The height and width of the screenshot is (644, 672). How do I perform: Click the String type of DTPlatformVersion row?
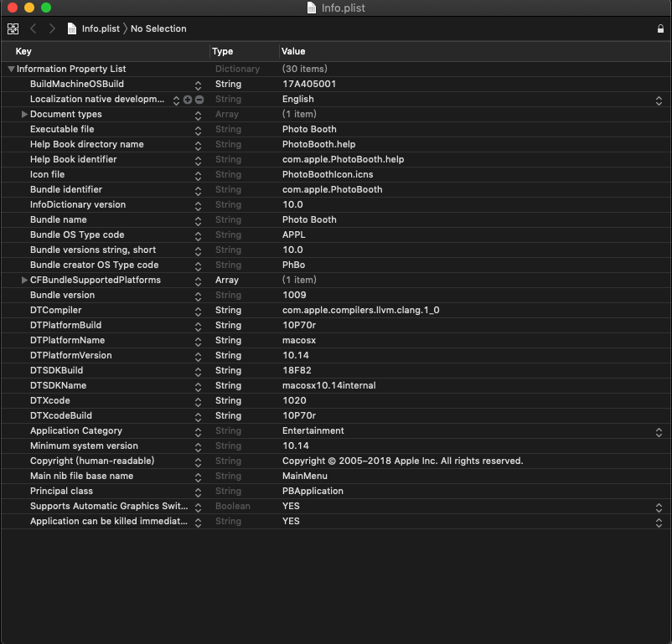pyautogui.click(x=228, y=355)
